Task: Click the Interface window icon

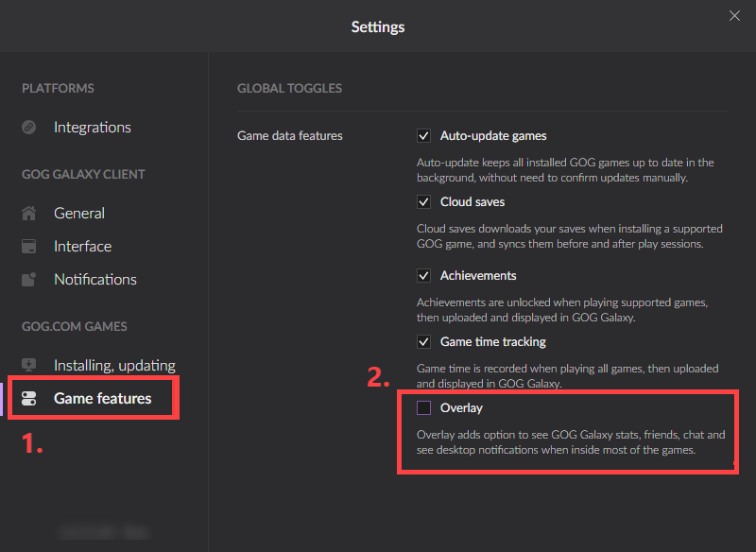Action: click(x=29, y=247)
